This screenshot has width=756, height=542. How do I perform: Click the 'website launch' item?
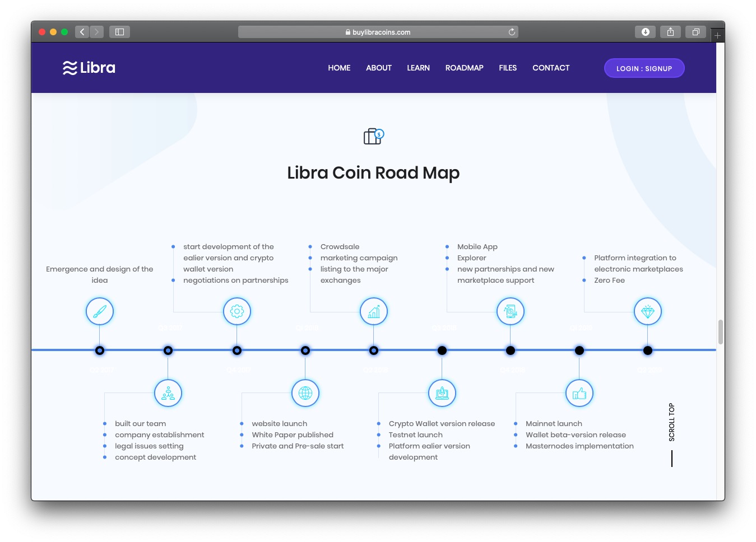click(x=280, y=424)
